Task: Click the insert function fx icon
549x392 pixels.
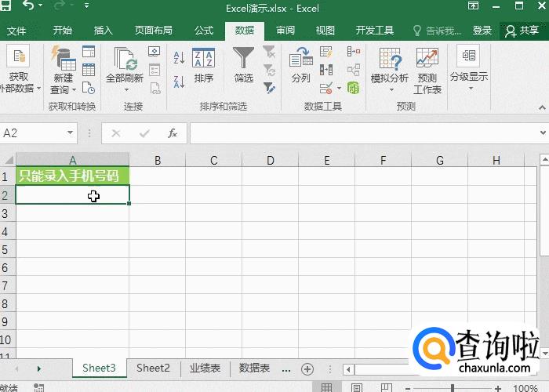Action: click(x=173, y=133)
